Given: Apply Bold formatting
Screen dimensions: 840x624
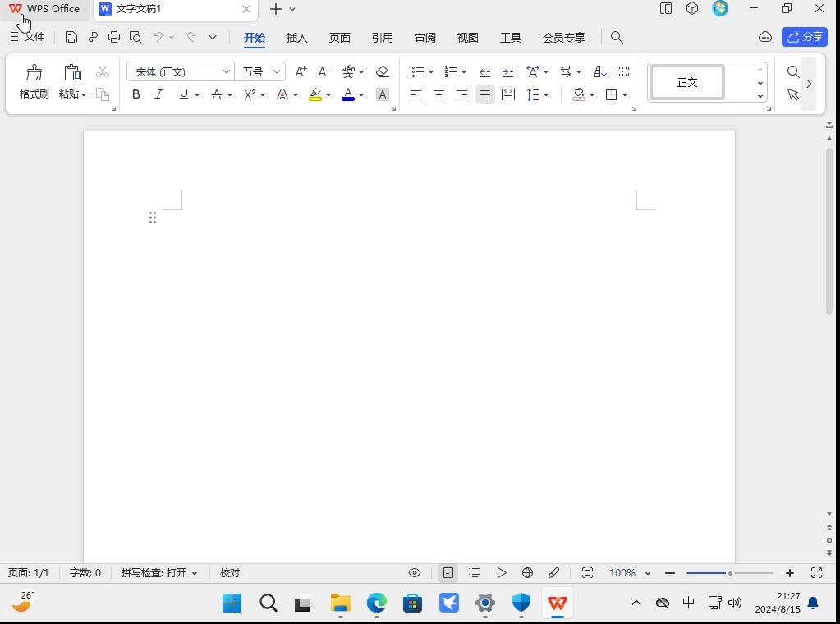Looking at the screenshot, I should [135, 94].
